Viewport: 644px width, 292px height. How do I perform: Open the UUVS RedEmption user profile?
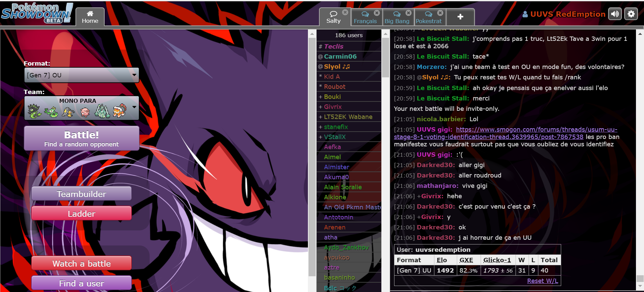pos(564,14)
